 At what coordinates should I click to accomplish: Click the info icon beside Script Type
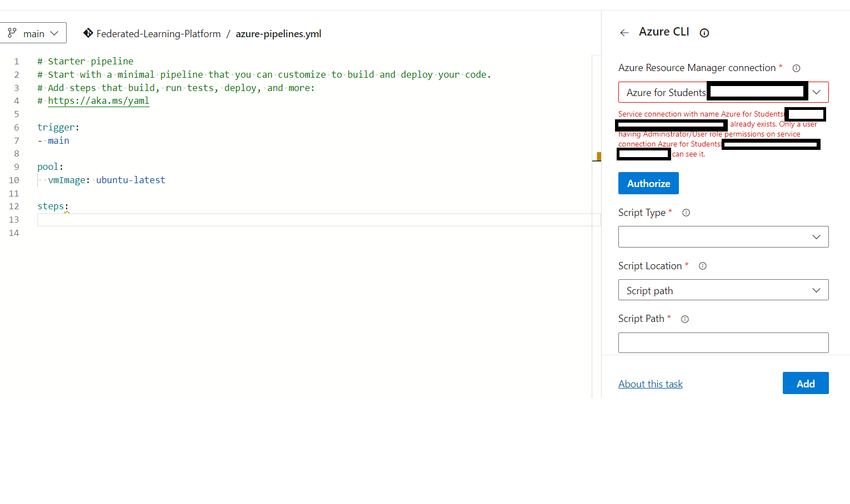coord(686,212)
